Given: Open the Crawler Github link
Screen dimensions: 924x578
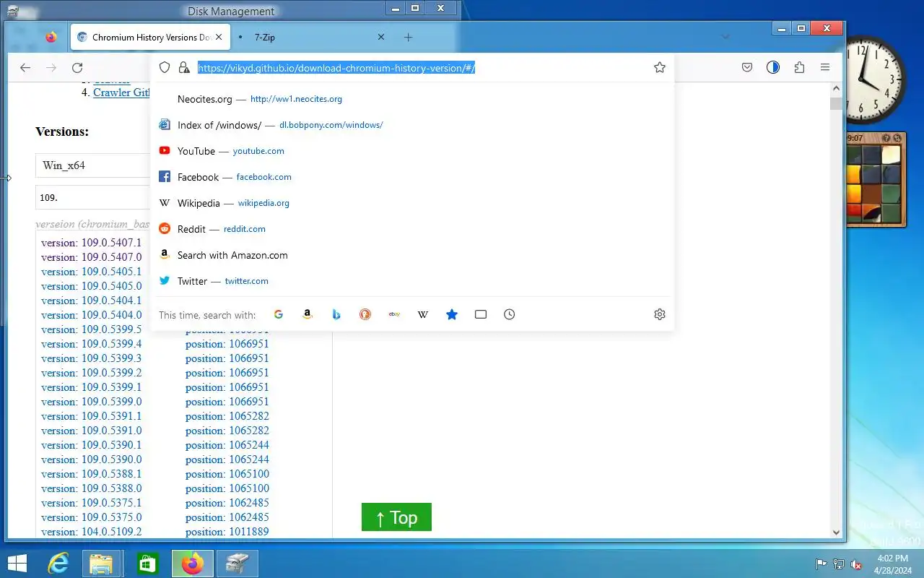Looking at the screenshot, I should tap(122, 92).
